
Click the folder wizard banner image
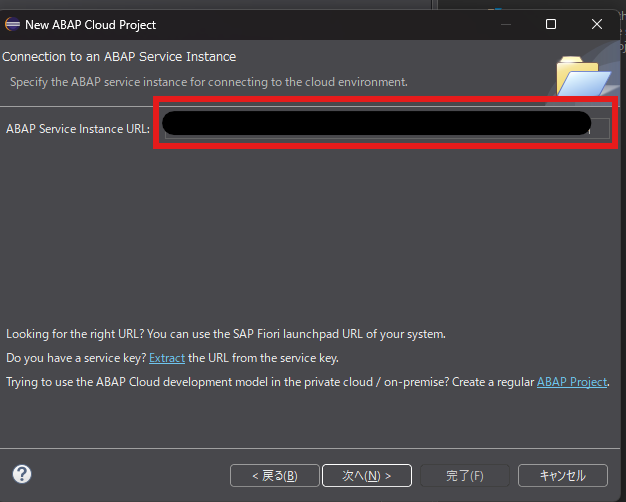(583, 76)
